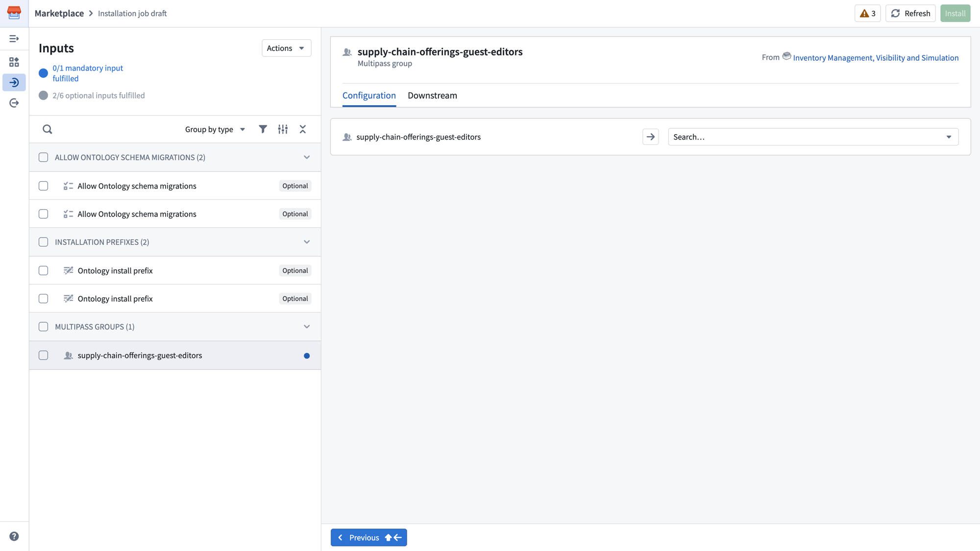Open the Outputs arrow icon in sidebar
Image resolution: width=980 pixels, height=551 pixels.
click(x=14, y=103)
